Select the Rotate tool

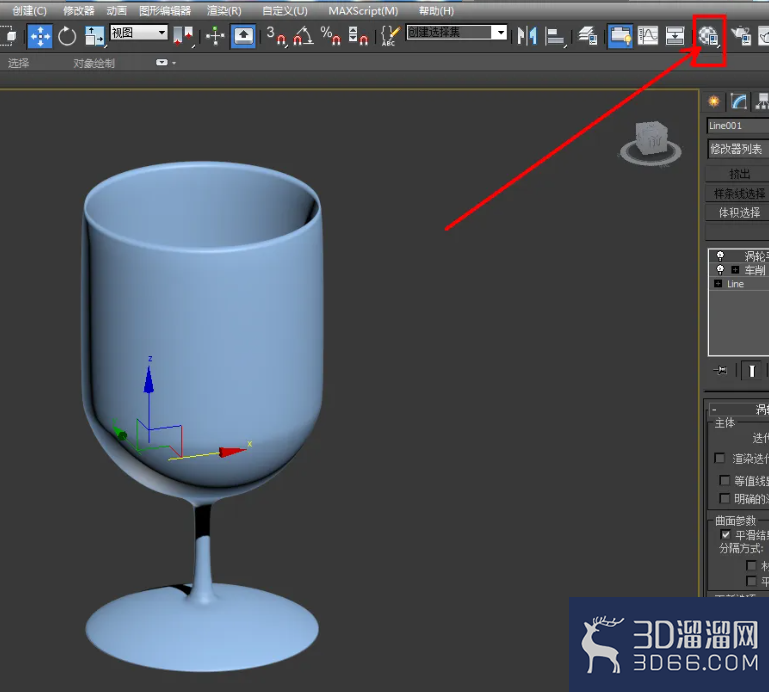pos(67,36)
